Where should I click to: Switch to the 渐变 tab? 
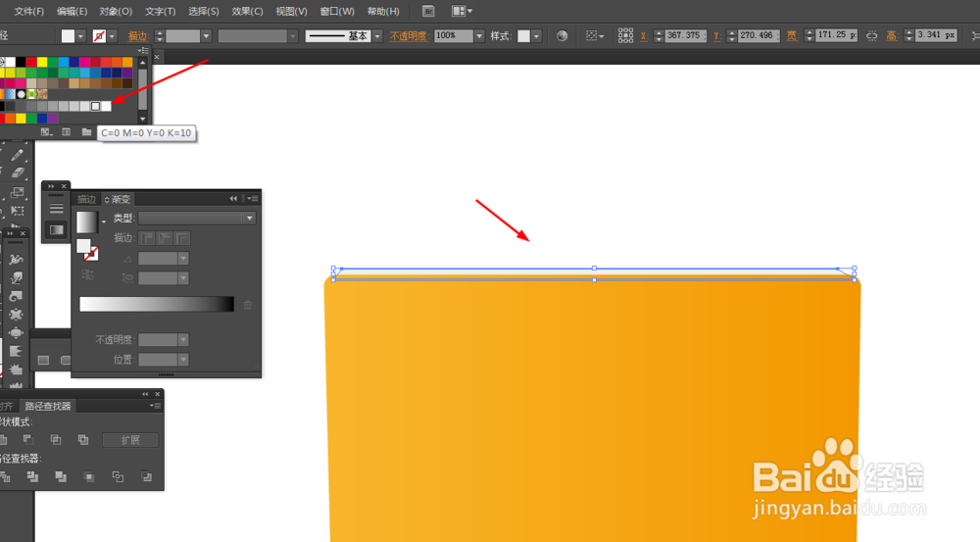(119, 199)
